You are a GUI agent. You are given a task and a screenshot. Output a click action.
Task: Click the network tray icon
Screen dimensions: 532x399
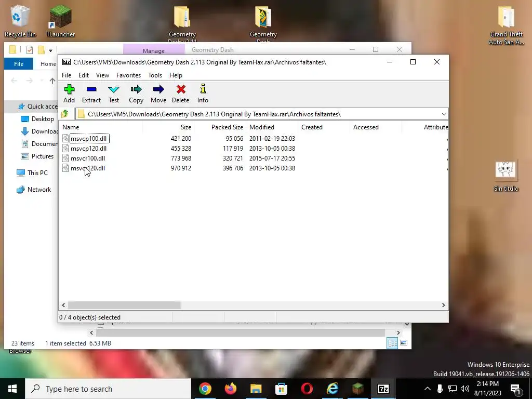tap(453, 389)
